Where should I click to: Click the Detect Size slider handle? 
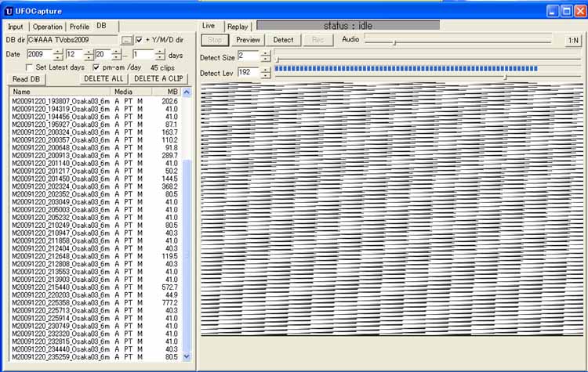[x=278, y=60]
